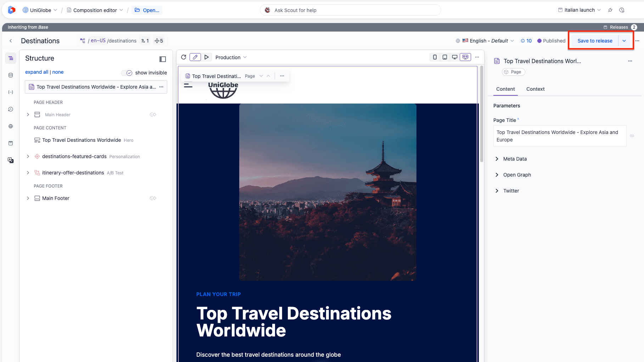This screenshot has width=644, height=362.
Task: Switch to play preview mode
Action: [207, 57]
